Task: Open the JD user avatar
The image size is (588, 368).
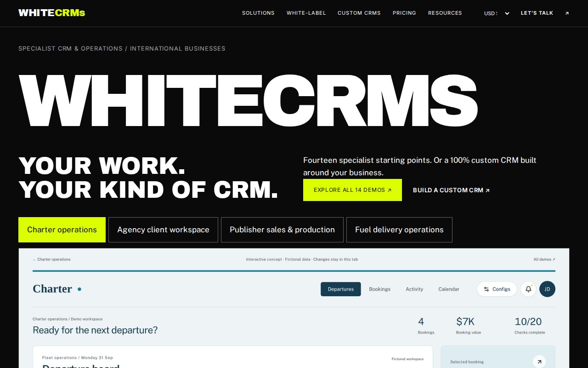Action: (x=547, y=289)
